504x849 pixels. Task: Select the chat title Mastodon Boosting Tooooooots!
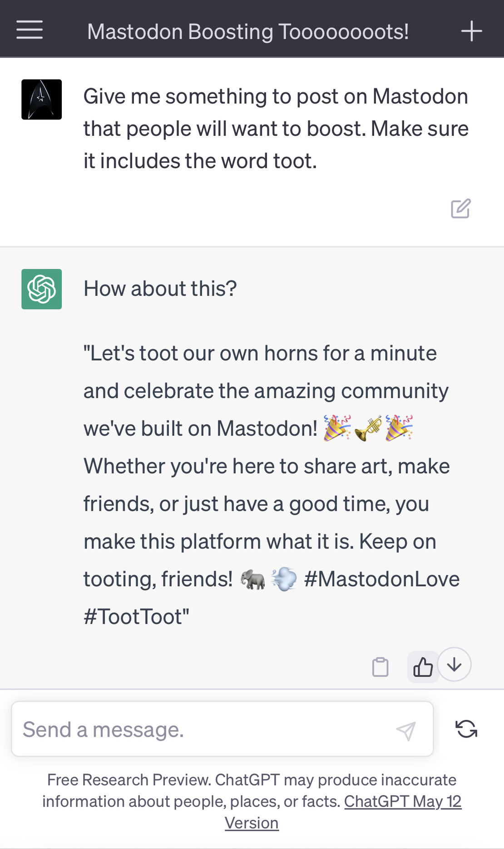(x=248, y=32)
